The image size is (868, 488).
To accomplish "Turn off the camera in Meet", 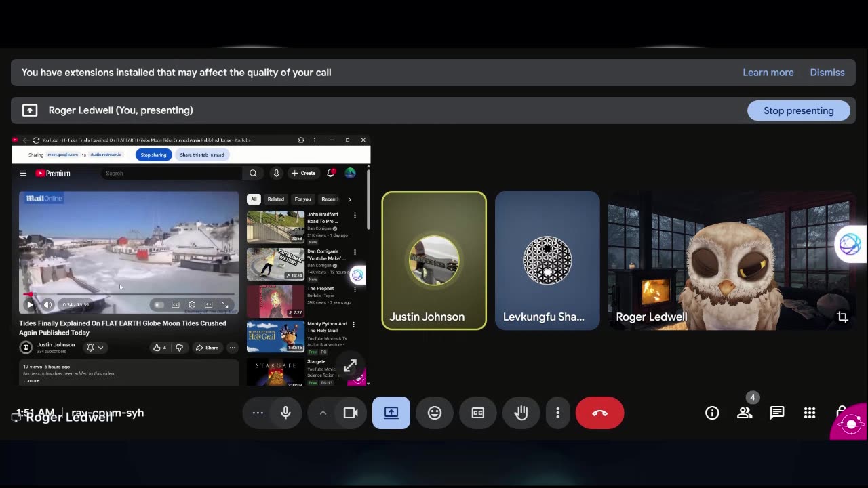I will [x=351, y=413].
